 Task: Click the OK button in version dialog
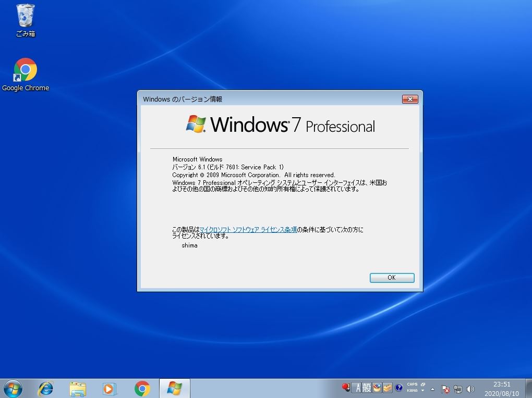pyautogui.click(x=392, y=278)
